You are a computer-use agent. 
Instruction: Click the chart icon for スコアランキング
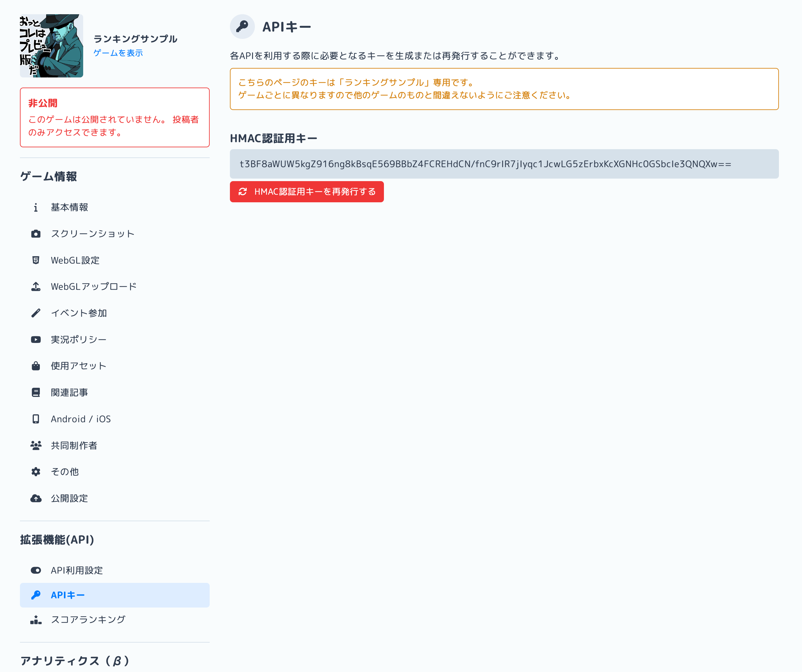(36, 620)
